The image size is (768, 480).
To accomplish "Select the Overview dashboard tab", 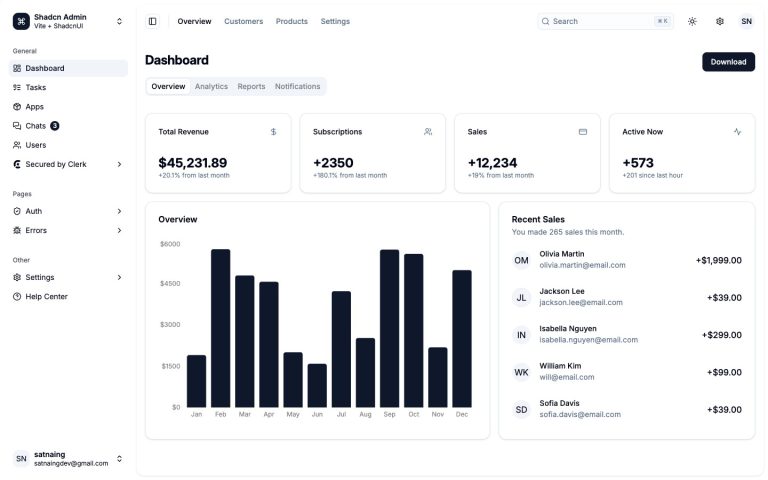I will click(168, 87).
